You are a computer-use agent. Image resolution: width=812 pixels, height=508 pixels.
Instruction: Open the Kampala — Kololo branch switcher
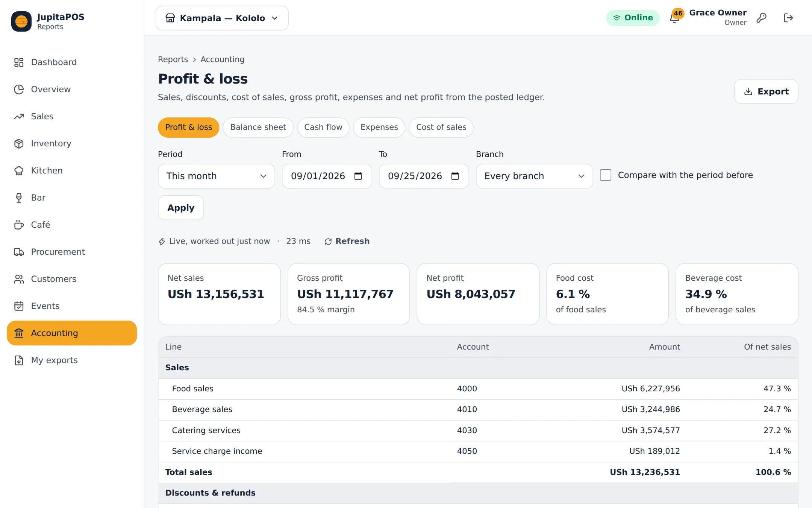coord(222,18)
